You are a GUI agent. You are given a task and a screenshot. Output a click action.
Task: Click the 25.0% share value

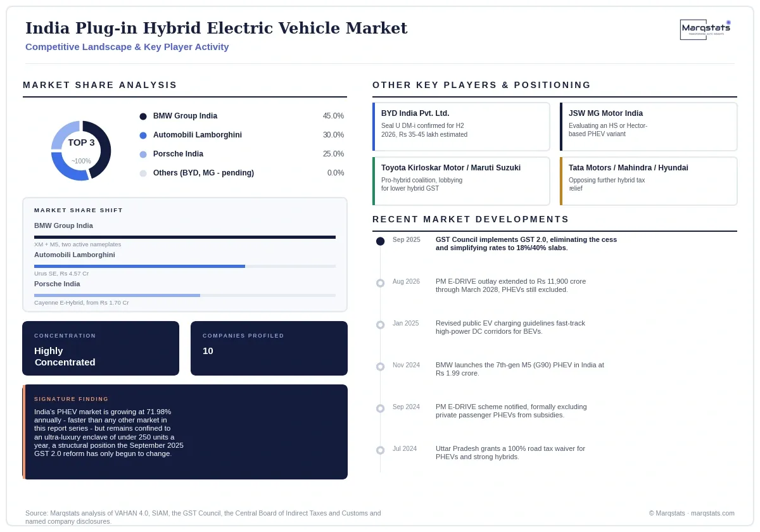[x=333, y=154]
